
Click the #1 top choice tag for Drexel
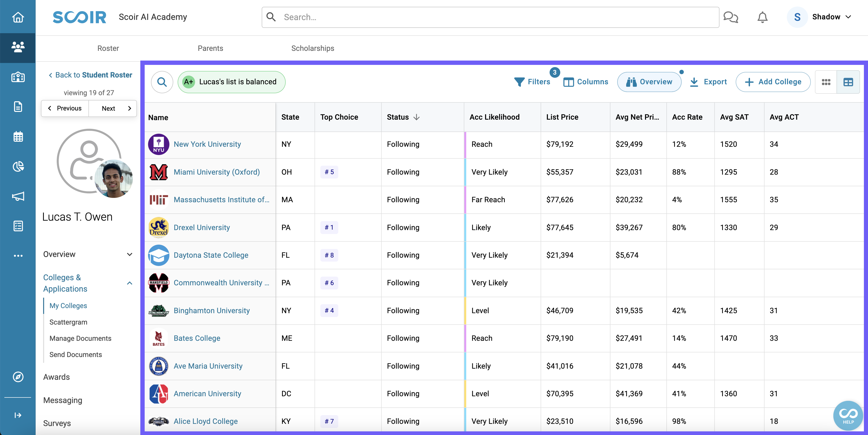(x=329, y=228)
